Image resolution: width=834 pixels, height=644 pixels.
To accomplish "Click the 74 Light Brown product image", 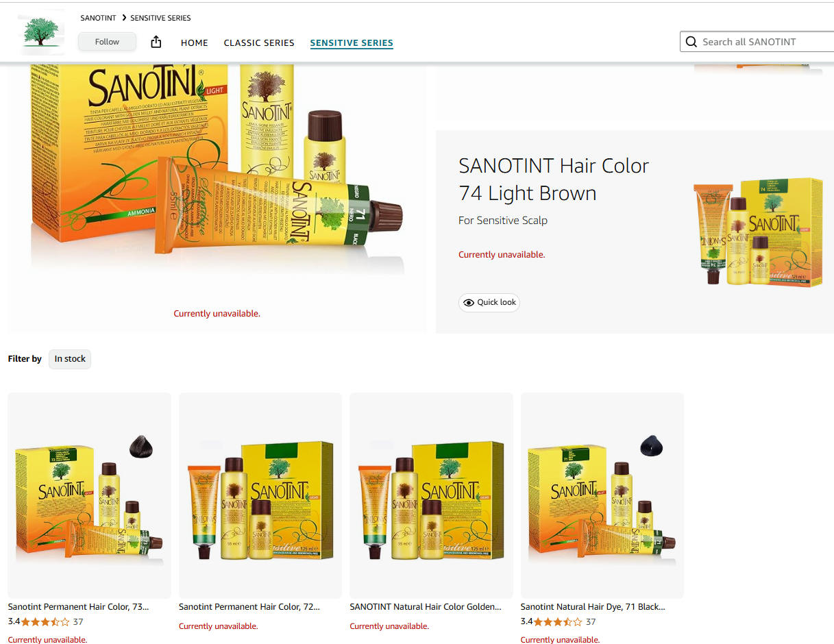I will point(758,232).
